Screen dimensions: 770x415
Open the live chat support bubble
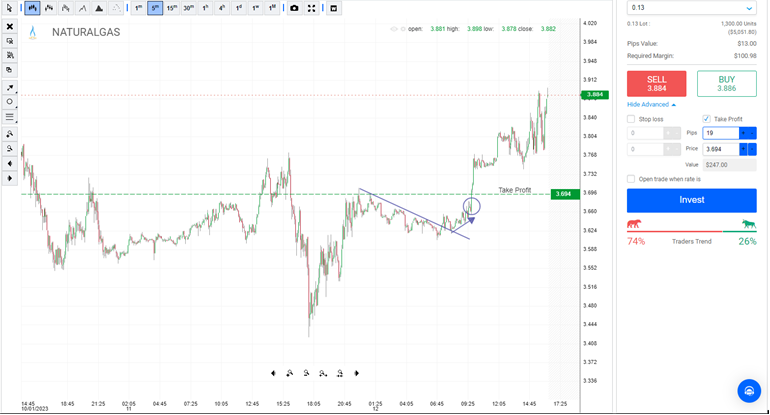pos(748,390)
